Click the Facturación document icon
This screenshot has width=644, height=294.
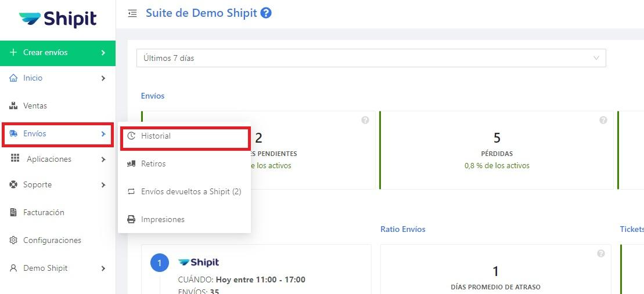(13, 212)
